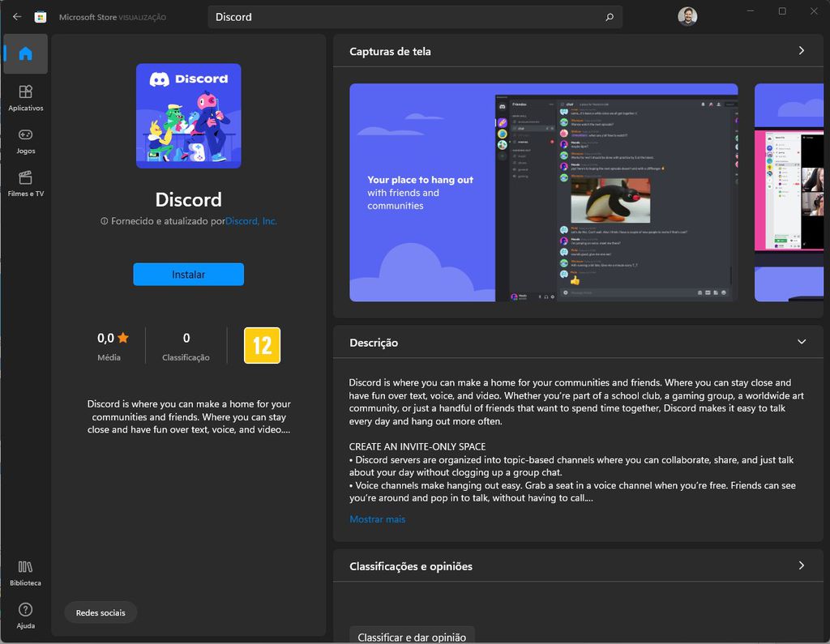Click the search magnifier icon
Viewport: 830px width, 644px height.
click(610, 17)
